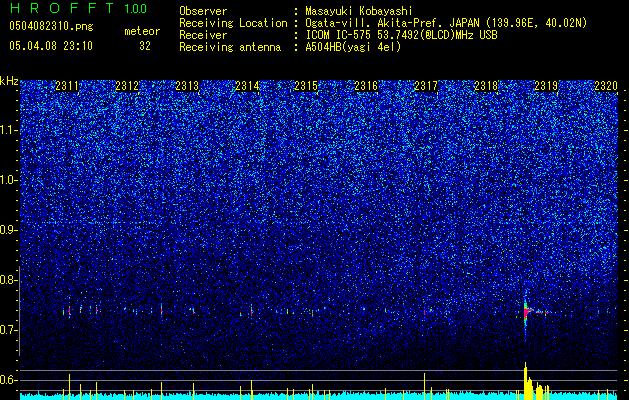This screenshot has width=629, height=400.
Task: Click the tallest yellow intensity spike near 2319
Action: coord(526,381)
